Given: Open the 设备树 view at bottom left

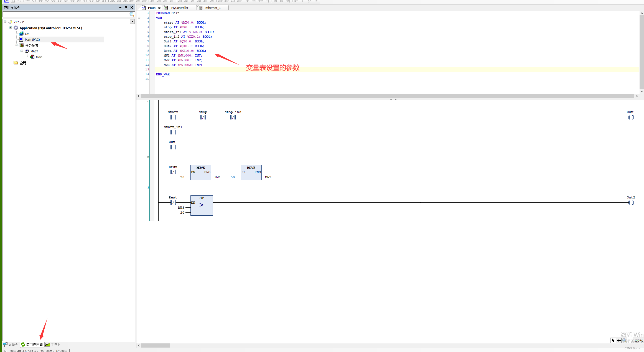Looking at the screenshot, I should pyautogui.click(x=11, y=344).
